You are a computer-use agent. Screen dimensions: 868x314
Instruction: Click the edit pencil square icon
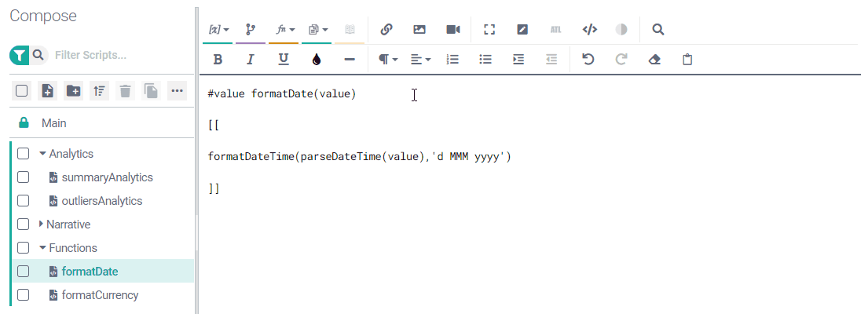point(522,30)
